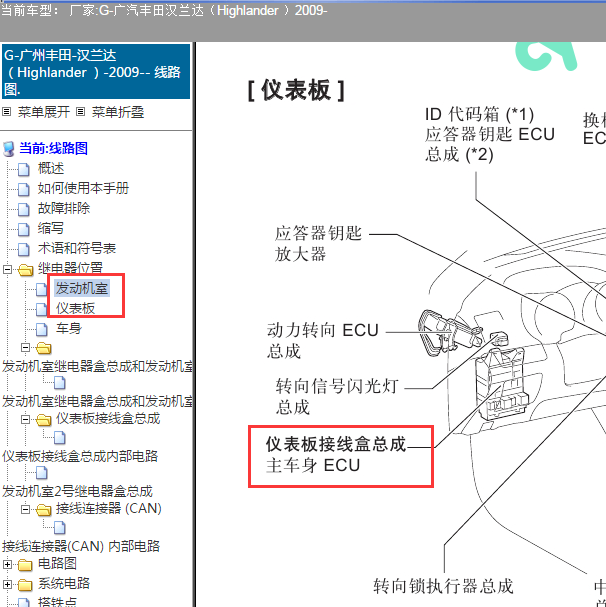606x607 pixels.
Task: Select the 电路图 folder label
Action: click(x=57, y=563)
